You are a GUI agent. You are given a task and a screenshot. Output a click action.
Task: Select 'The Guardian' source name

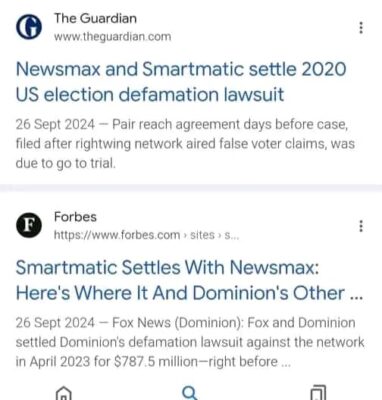click(95, 18)
